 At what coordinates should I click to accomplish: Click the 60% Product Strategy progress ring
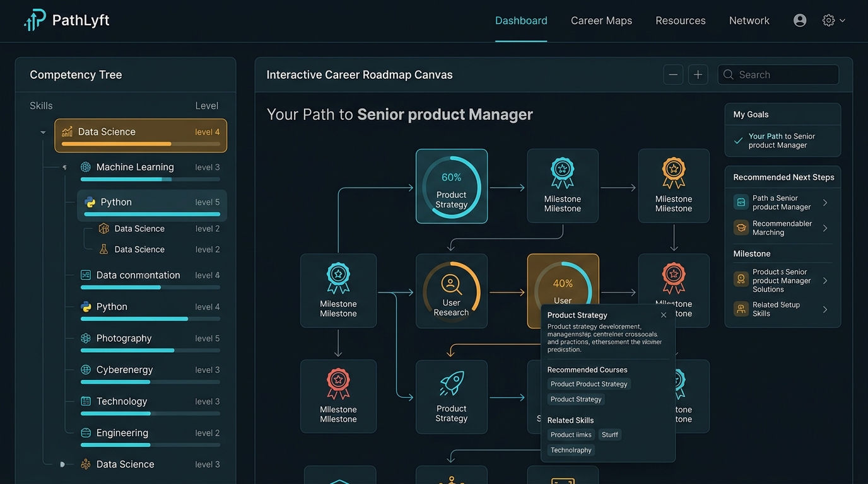point(452,187)
